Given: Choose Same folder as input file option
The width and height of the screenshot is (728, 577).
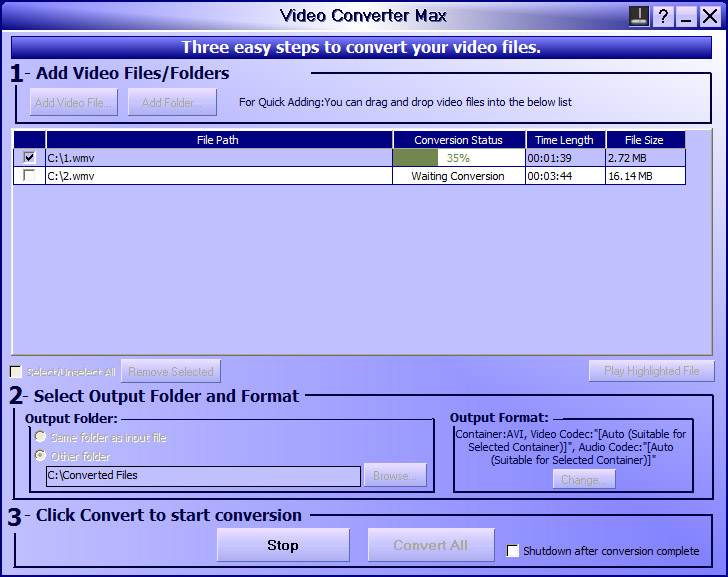Looking at the screenshot, I should click(x=40, y=437).
